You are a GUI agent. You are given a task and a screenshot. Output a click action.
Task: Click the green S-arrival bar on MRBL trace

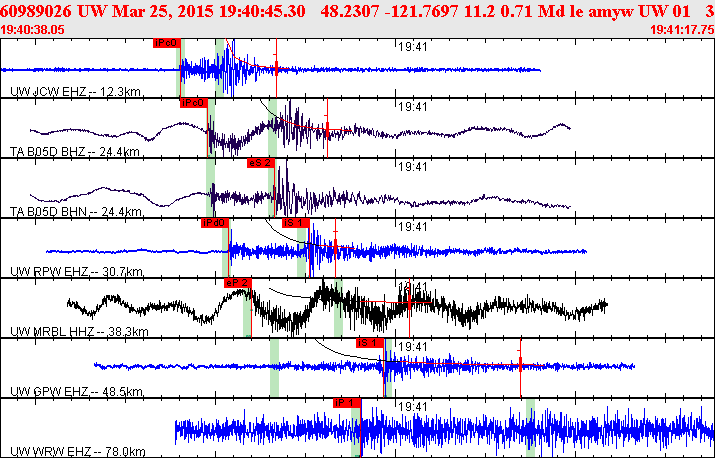click(338, 308)
